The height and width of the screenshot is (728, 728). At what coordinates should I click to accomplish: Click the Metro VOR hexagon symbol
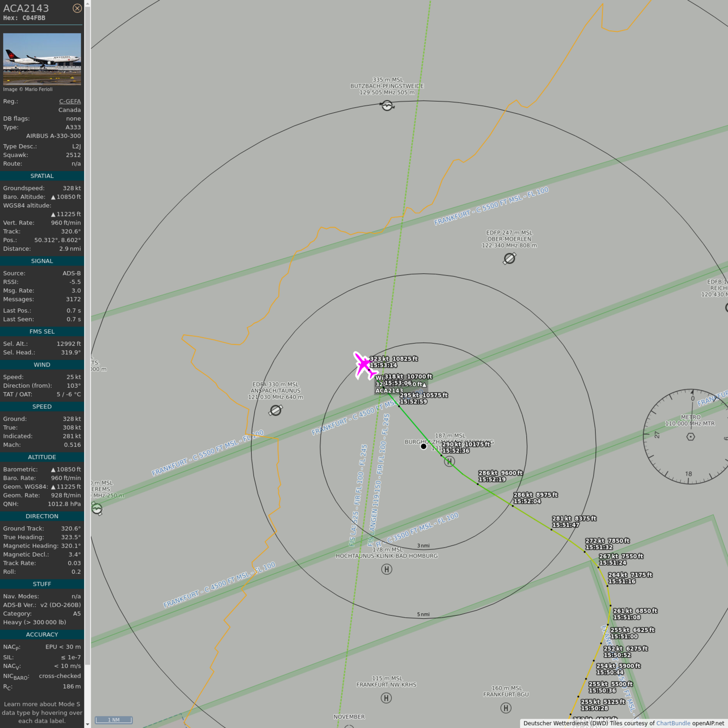[691, 437]
